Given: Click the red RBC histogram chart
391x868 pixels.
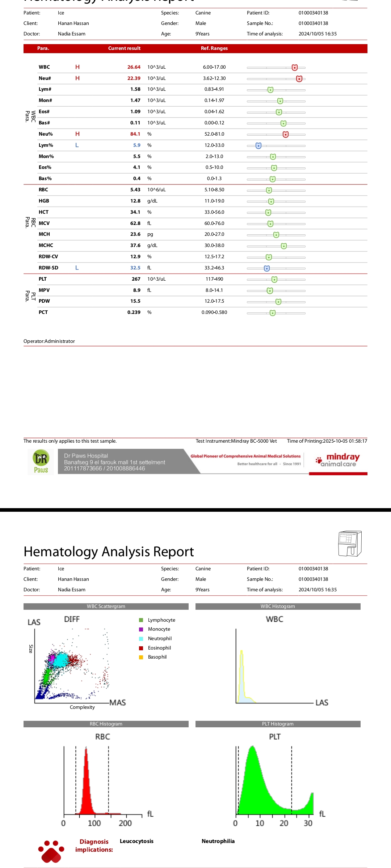Looking at the screenshot, I should (87, 785).
